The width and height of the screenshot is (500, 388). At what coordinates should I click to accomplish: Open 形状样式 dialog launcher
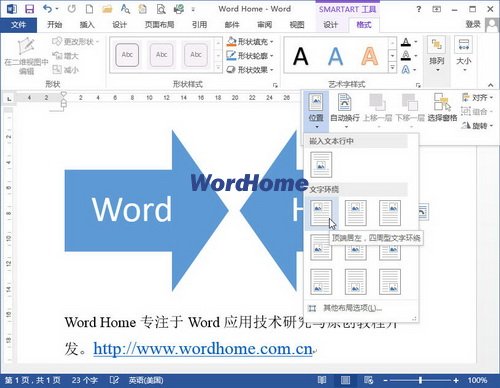pos(275,85)
